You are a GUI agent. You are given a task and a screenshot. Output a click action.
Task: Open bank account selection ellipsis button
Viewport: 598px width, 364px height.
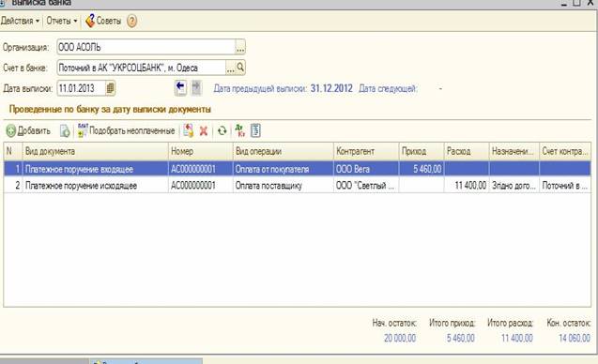pos(230,68)
